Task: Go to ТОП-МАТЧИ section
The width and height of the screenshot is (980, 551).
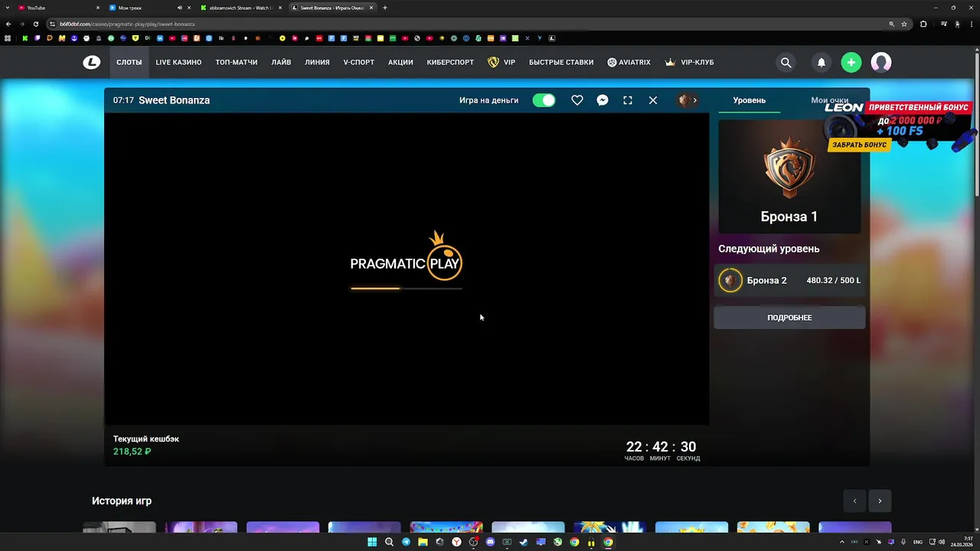Action: point(237,63)
